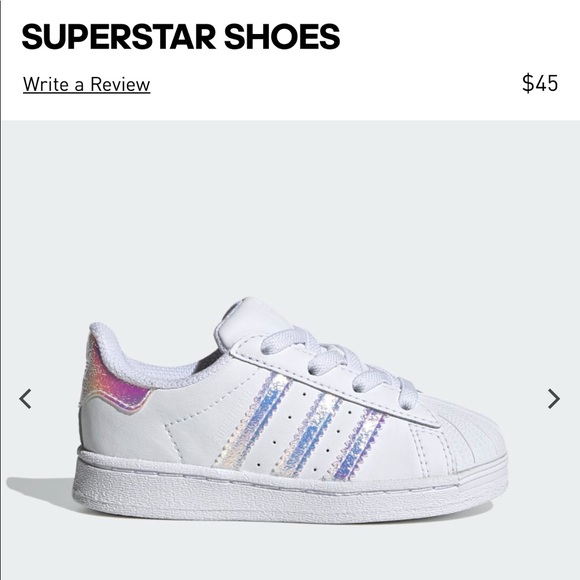The height and width of the screenshot is (580, 580).
Task: Open the Write a Review link
Action: pyautogui.click(x=87, y=84)
